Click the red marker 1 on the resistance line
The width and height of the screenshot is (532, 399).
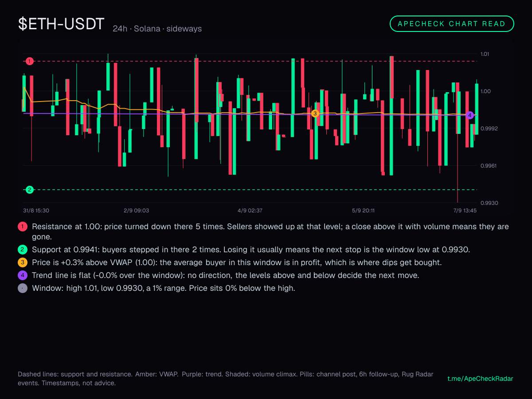point(30,61)
